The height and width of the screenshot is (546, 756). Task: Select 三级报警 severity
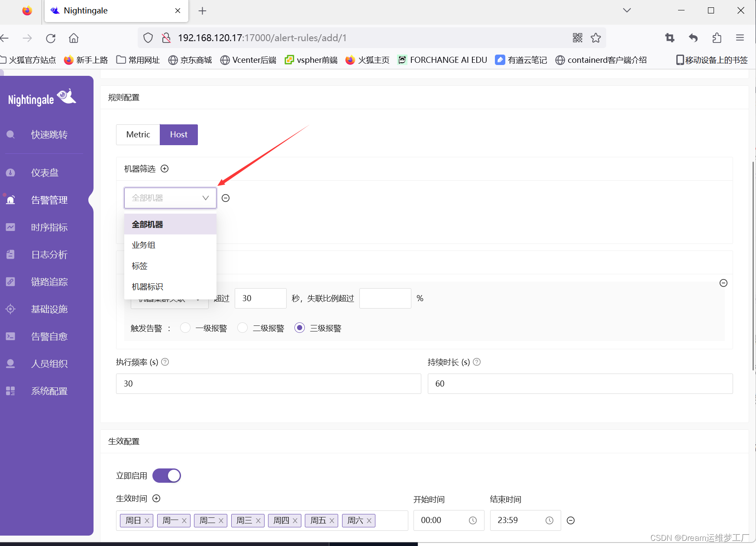(300, 328)
